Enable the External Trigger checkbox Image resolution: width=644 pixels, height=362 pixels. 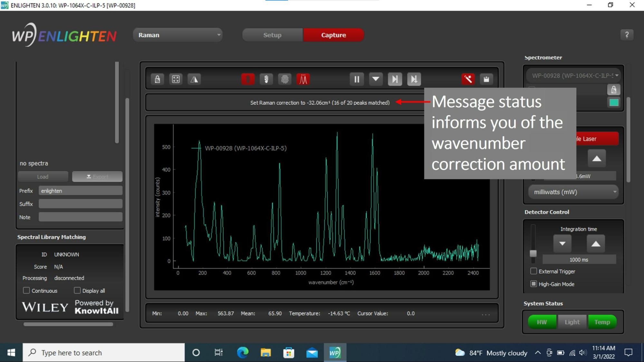tap(534, 271)
